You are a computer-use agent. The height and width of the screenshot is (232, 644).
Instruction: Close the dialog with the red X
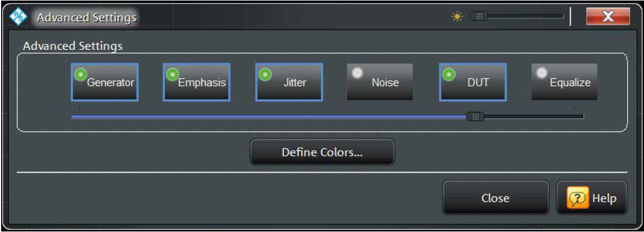pos(608,17)
